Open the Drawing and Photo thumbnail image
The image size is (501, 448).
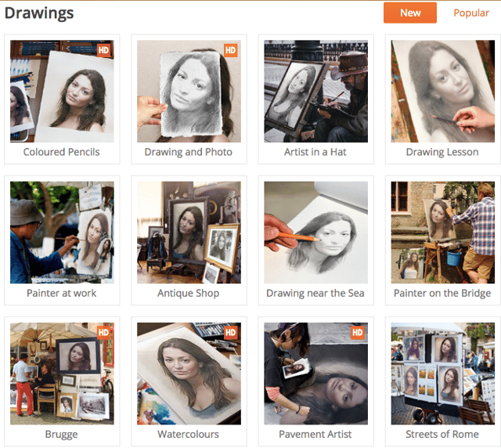(189, 91)
